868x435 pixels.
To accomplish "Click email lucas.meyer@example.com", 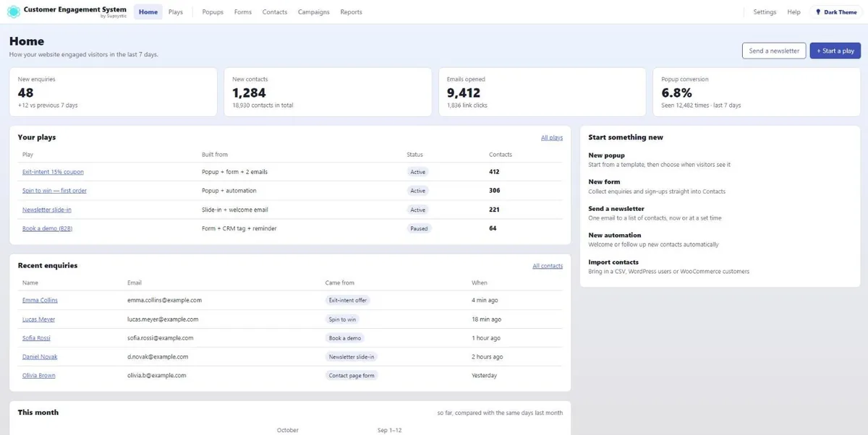I will 163,319.
